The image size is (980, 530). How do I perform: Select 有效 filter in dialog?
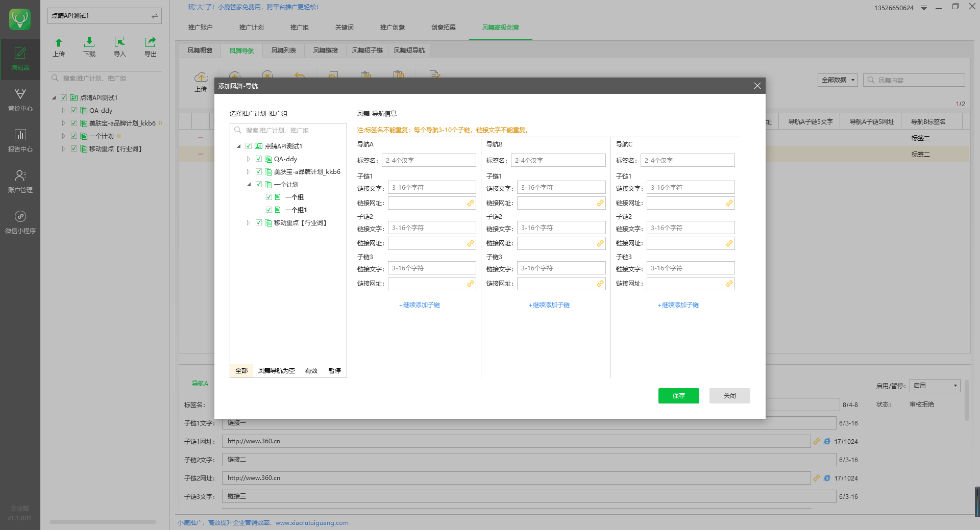pyautogui.click(x=311, y=371)
